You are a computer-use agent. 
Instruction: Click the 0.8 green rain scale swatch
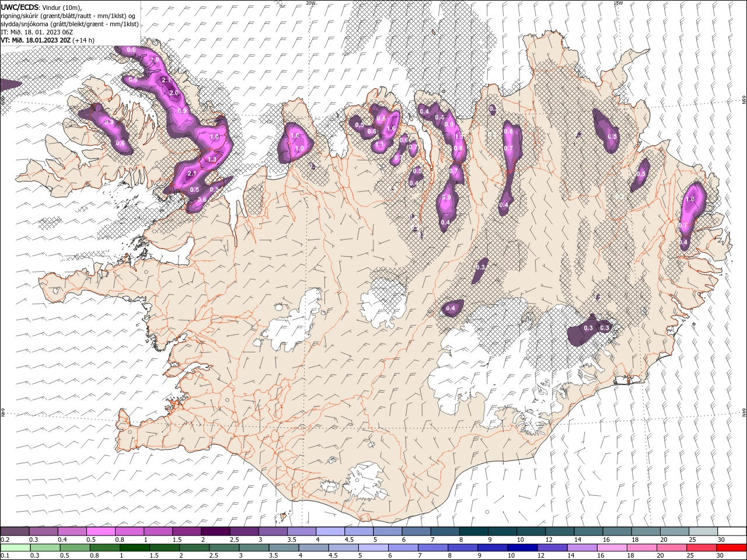(104, 548)
